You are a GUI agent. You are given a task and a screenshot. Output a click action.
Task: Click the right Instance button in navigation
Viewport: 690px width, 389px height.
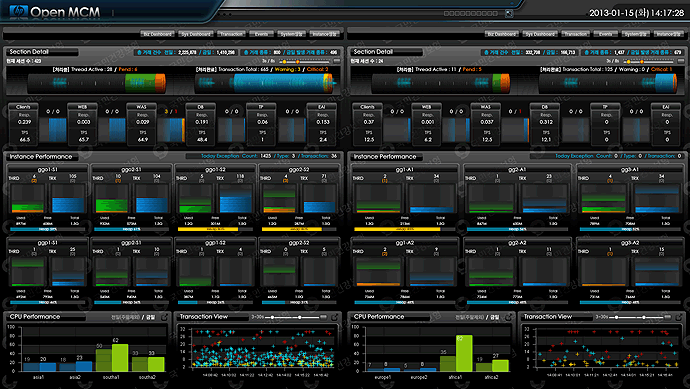point(668,34)
